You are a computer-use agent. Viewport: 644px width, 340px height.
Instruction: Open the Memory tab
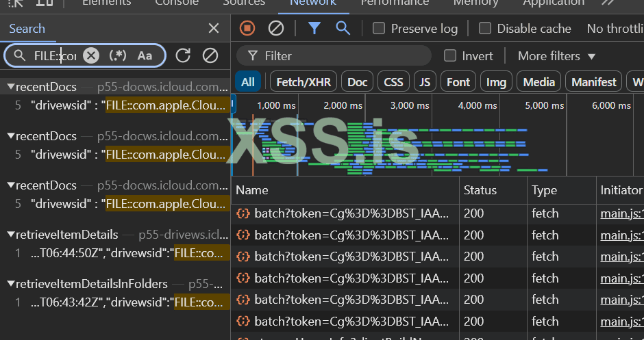pyautogui.click(x=475, y=3)
